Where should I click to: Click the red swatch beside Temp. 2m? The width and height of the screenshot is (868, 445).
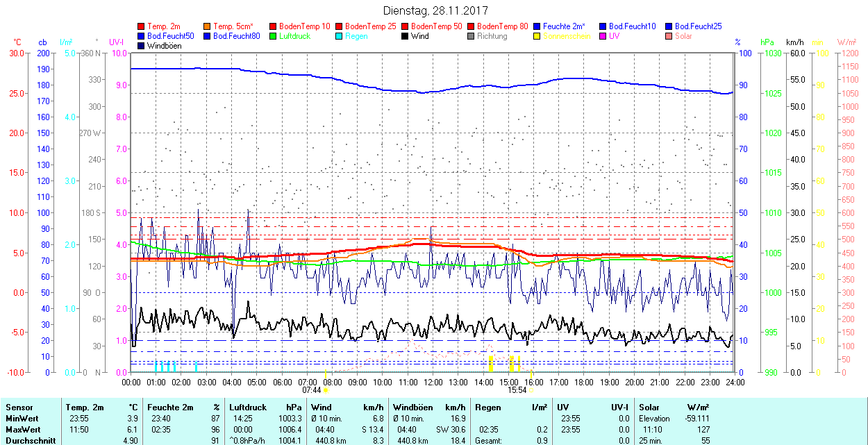142,26
